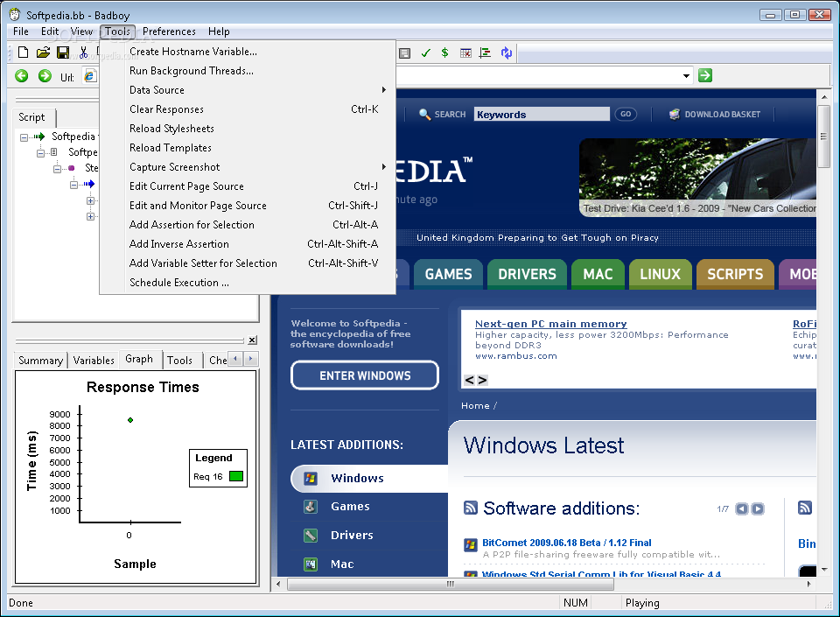Switch to the Tools tab in bottom panel
The height and width of the screenshot is (617, 840).
179,361
